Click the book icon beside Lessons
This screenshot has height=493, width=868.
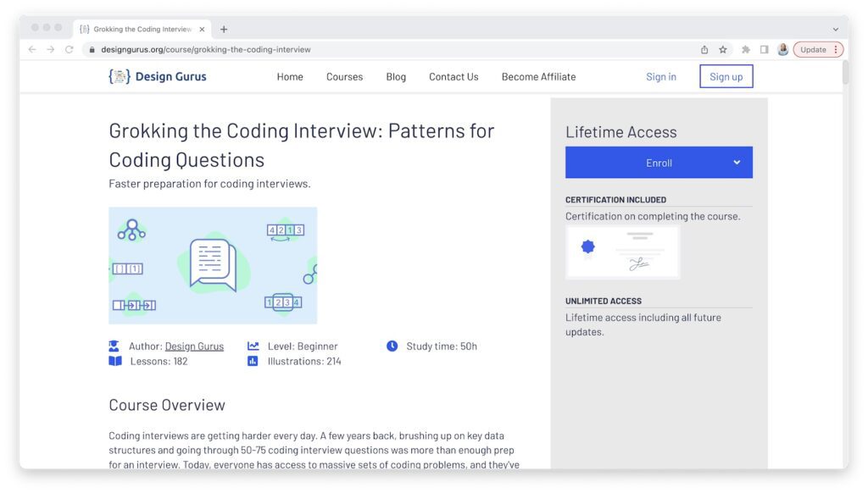tap(115, 361)
